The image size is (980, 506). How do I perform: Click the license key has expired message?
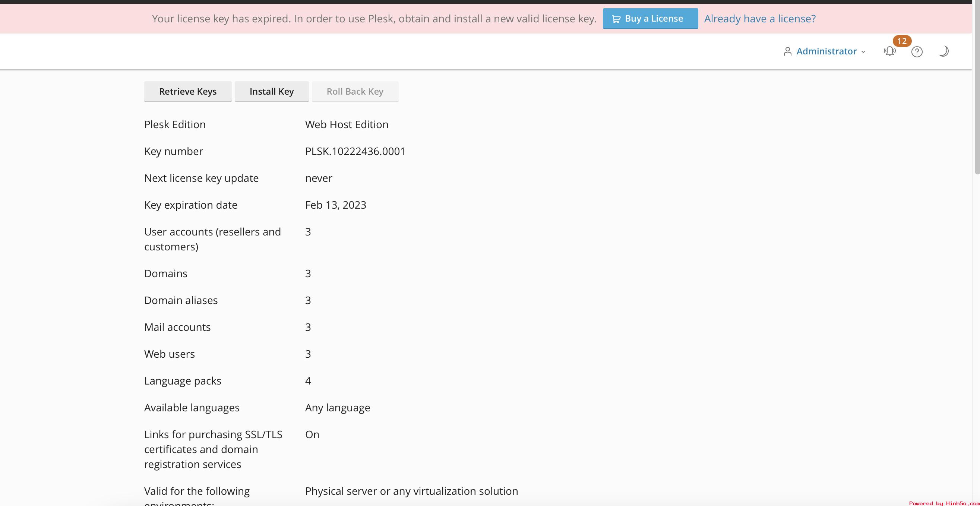coord(374,19)
